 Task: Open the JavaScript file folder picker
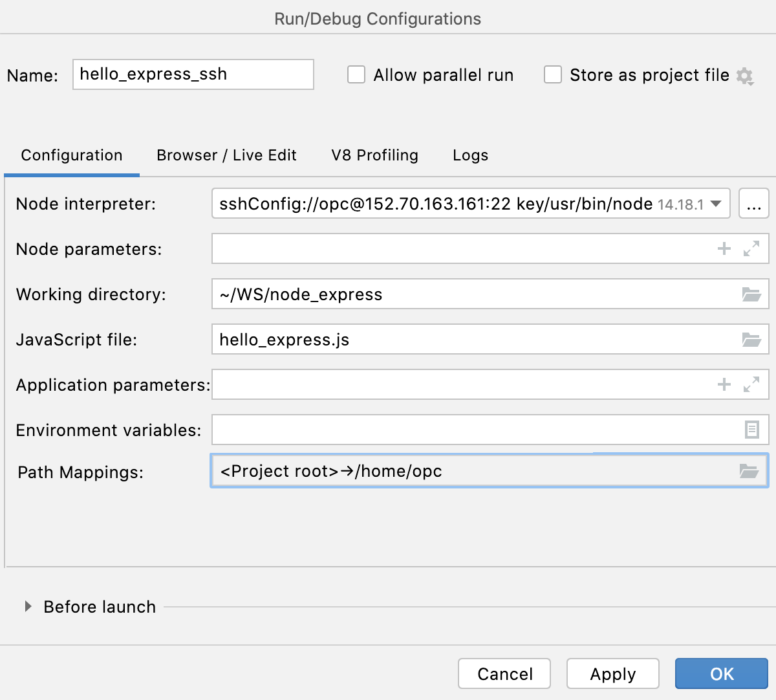751,339
